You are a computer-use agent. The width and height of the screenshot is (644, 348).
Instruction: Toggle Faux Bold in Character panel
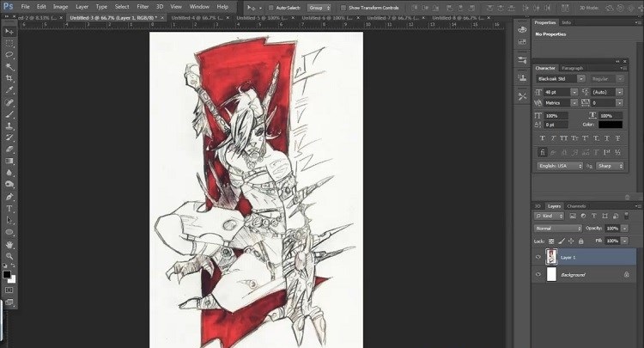point(543,138)
